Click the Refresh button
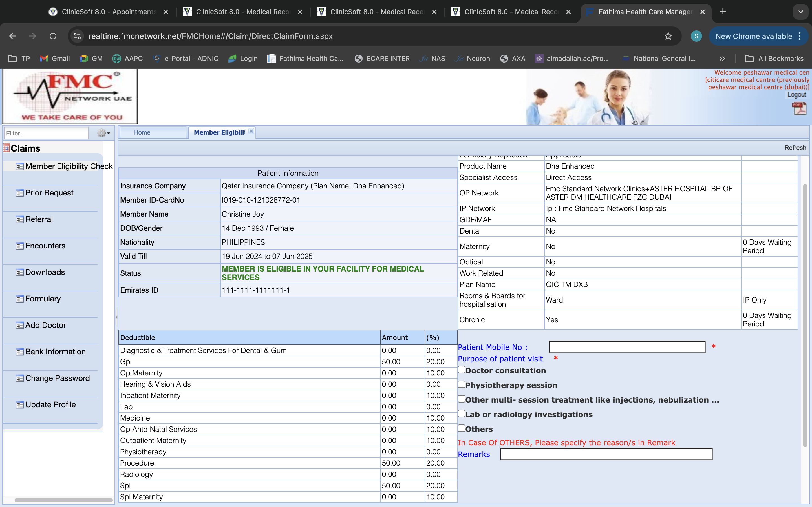Screen dimensions: 812x507 [795, 148]
